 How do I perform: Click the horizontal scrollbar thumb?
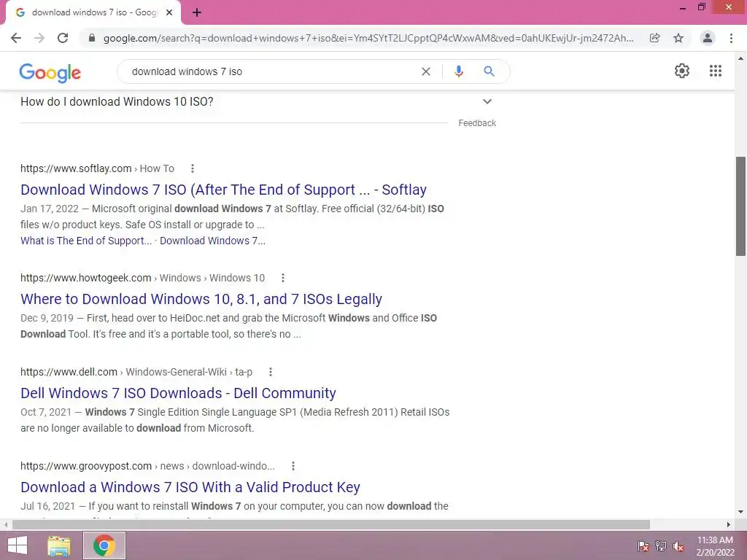tap(331, 525)
